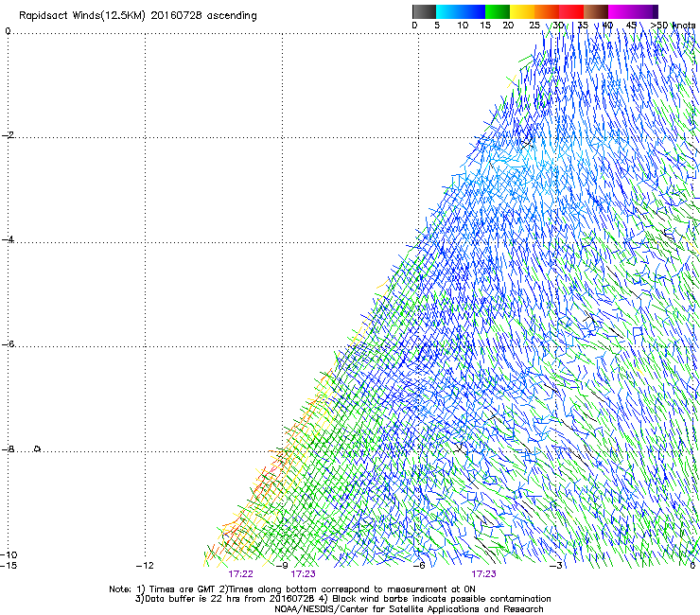Click the '-15' longitude axis label
Viewport: 700px width, 615px height.
click(9, 566)
